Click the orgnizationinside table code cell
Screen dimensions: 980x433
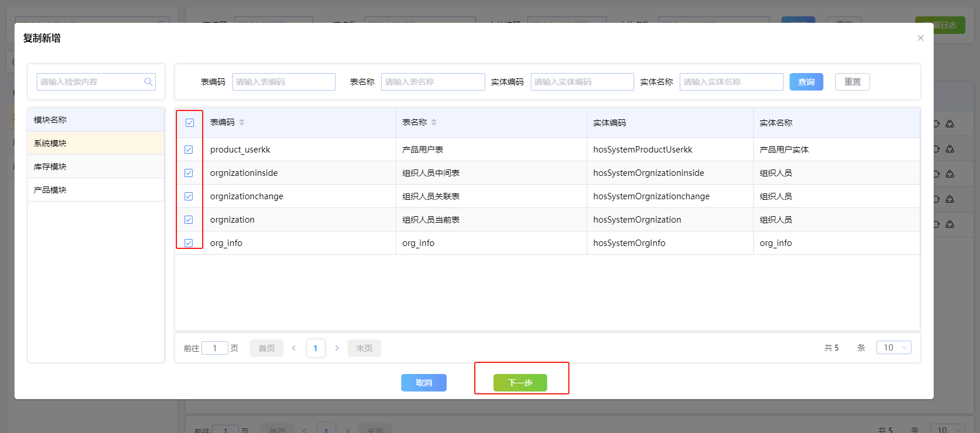point(300,173)
